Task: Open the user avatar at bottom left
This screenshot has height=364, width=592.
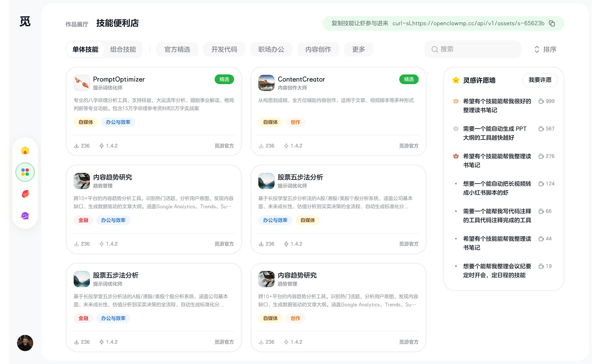Action: [x=25, y=343]
